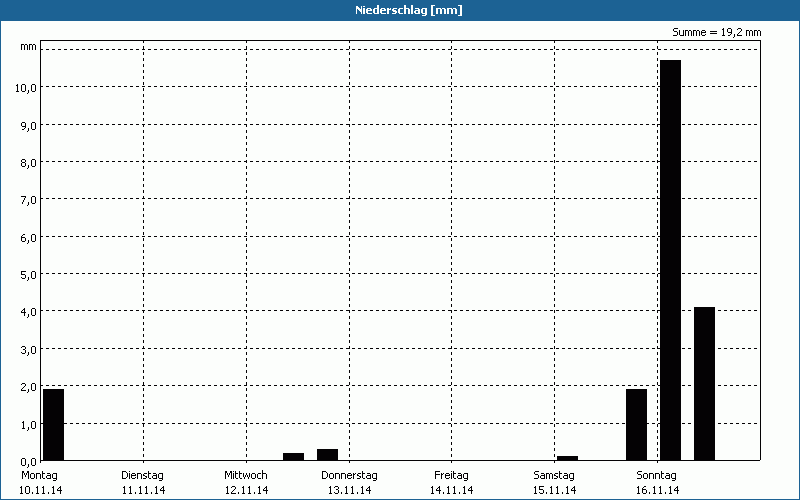Click the Freitag axis label

pos(452,476)
